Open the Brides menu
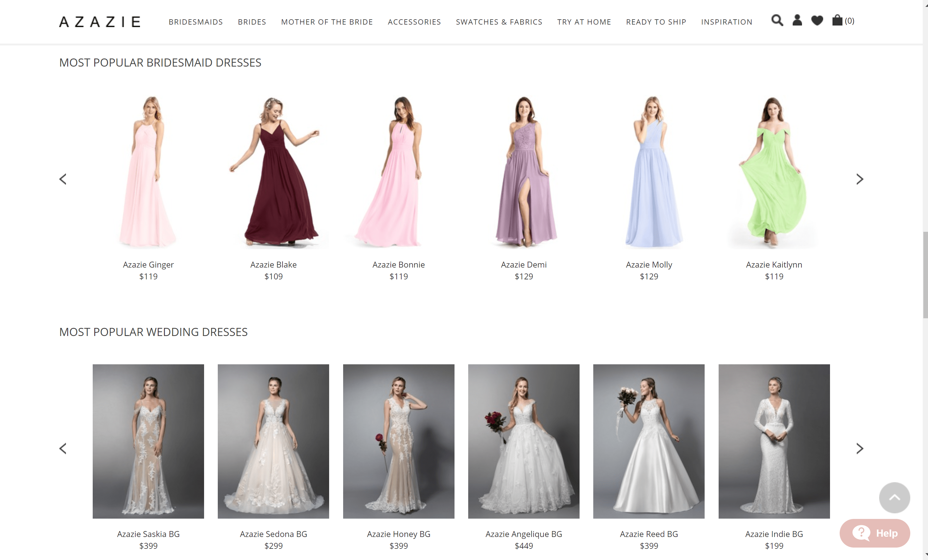This screenshot has width=928, height=560. pos(252,22)
